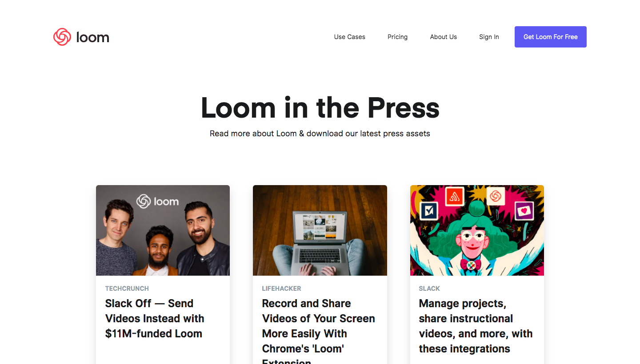Open the TechCrunch founders photo thumbnail
The width and height of the screenshot is (640, 364).
[163, 230]
